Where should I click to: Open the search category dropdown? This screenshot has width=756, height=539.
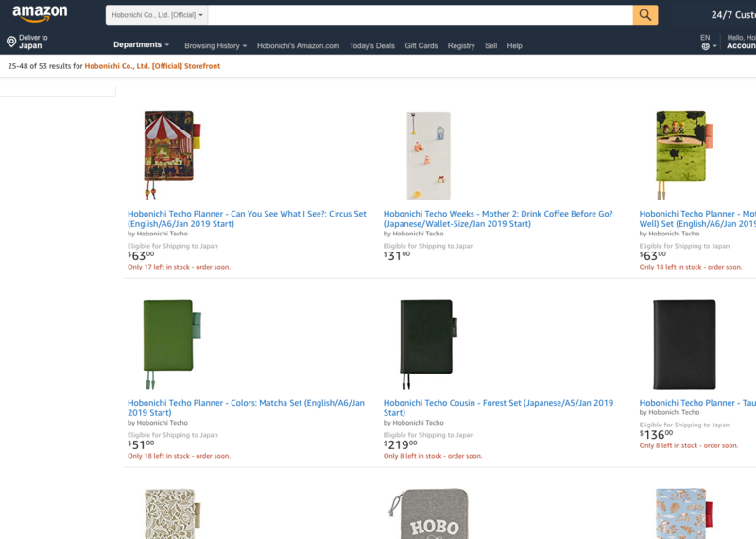click(157, 15)
